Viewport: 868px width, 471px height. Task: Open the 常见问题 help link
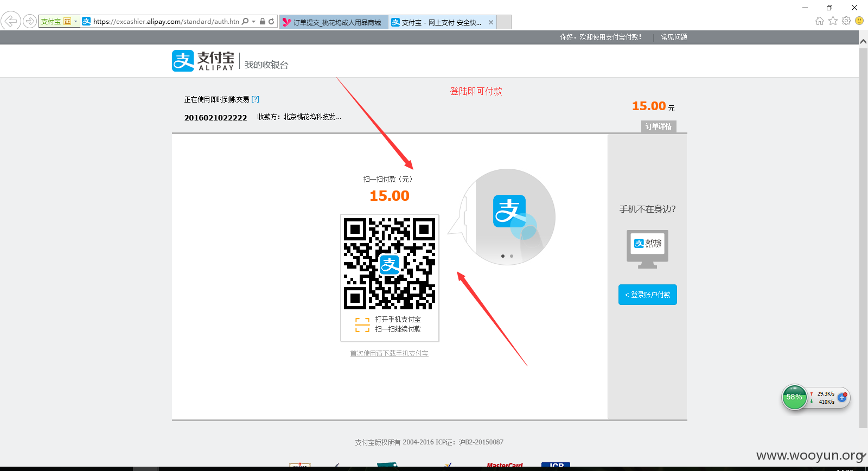674,37
